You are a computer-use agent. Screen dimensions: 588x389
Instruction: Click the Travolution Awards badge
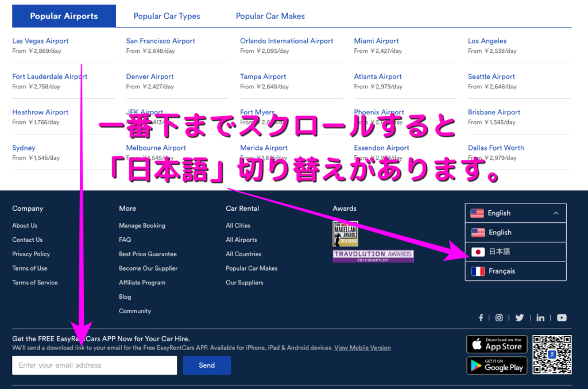click(x=373, y=256)
